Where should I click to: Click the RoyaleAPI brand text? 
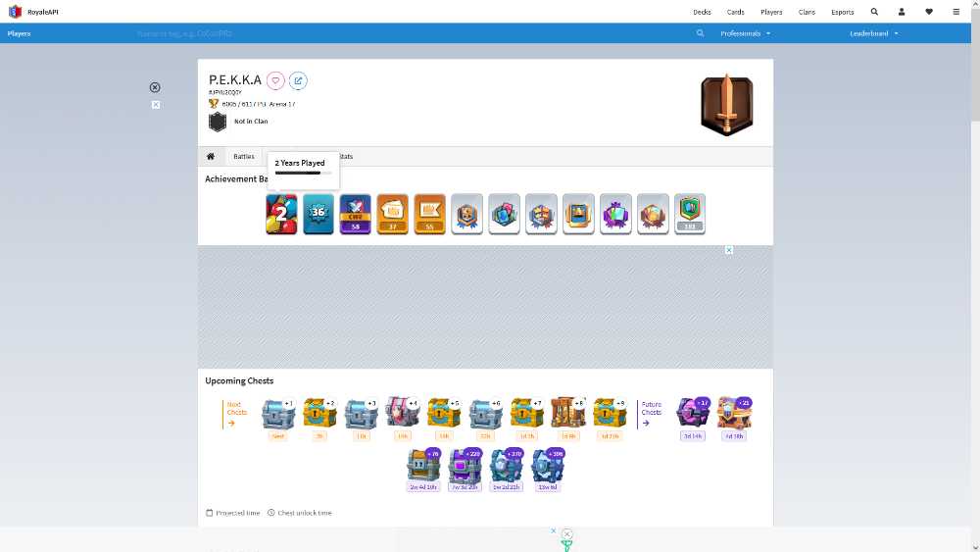pos(42,12)
